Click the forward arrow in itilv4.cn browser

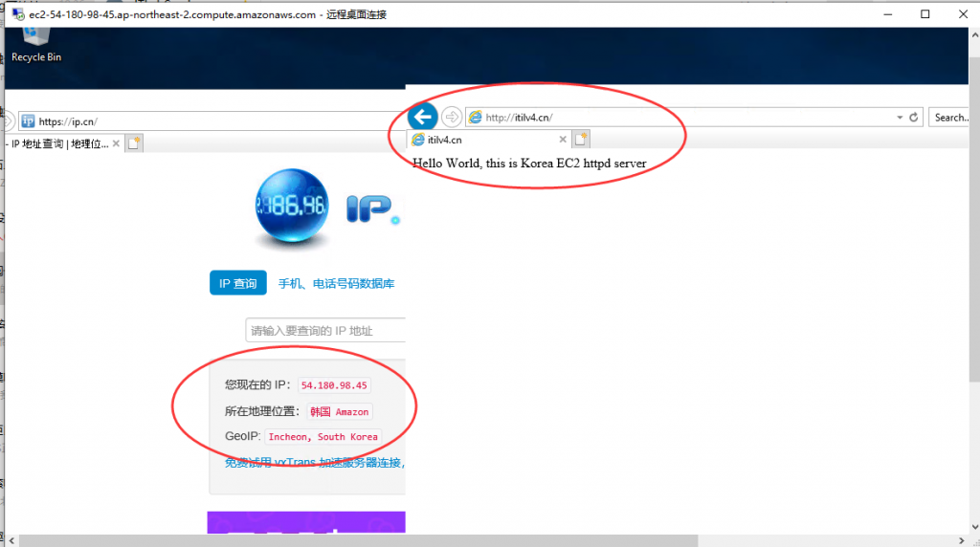coord(452,117)
